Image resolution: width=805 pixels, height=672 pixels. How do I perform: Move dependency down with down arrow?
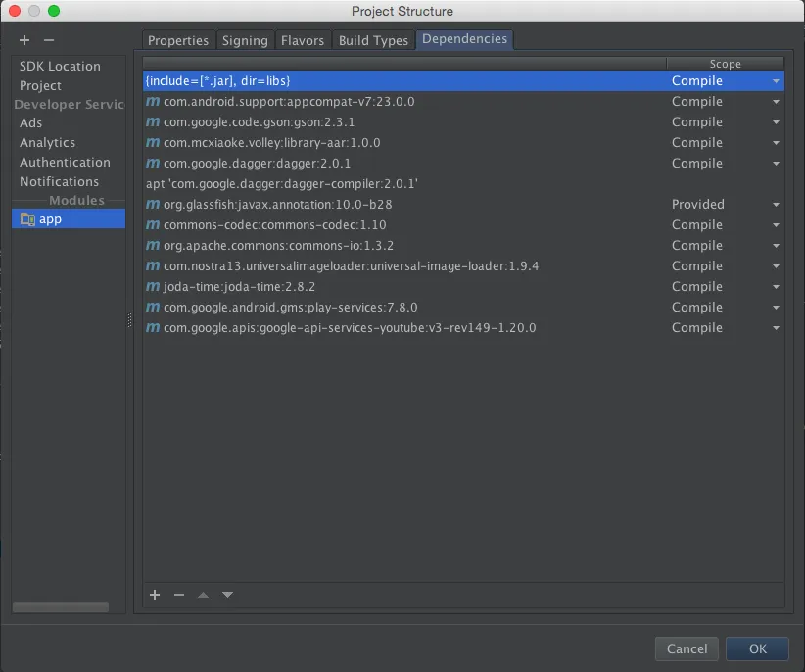click(227, 595)
